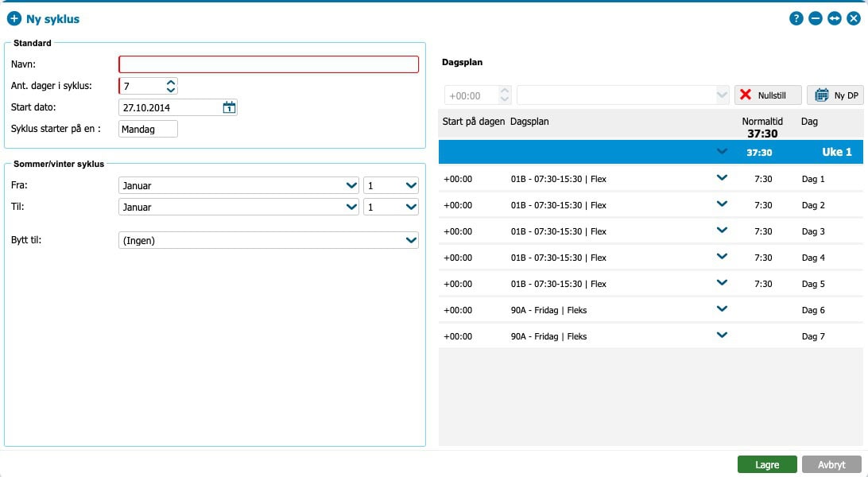
Task: Open the Til day number dropdown
Action: click(x=391, y=207)
